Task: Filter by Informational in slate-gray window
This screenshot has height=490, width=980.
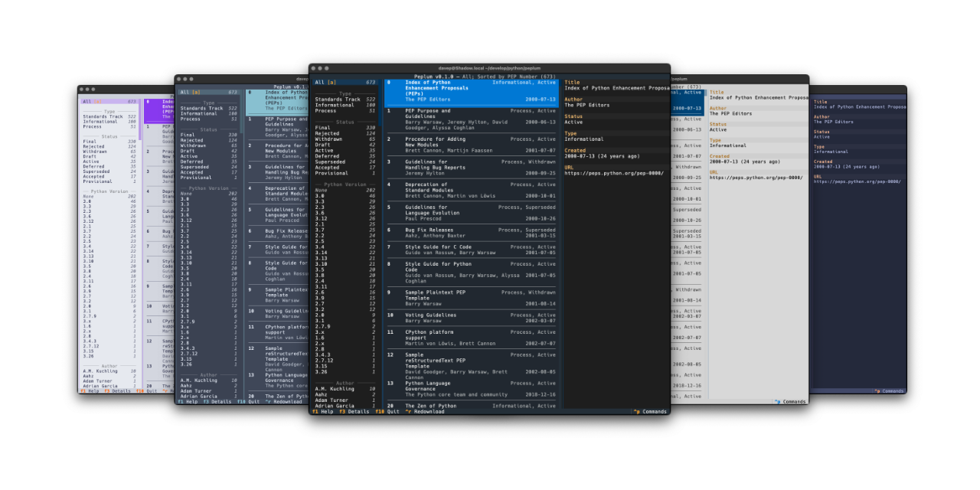Action: click(x=208, y=113)
